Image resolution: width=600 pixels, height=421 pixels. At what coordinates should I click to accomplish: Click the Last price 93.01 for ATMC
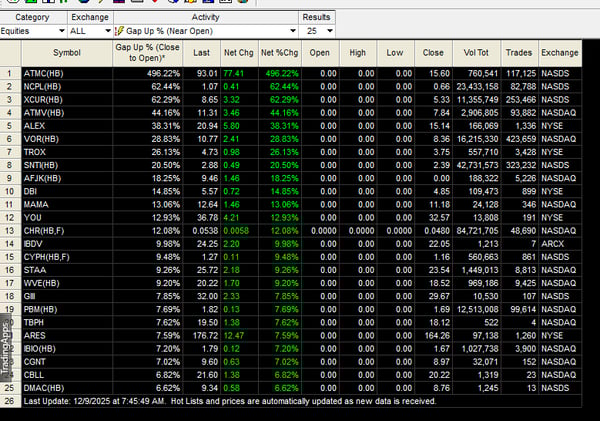(207, 73)
